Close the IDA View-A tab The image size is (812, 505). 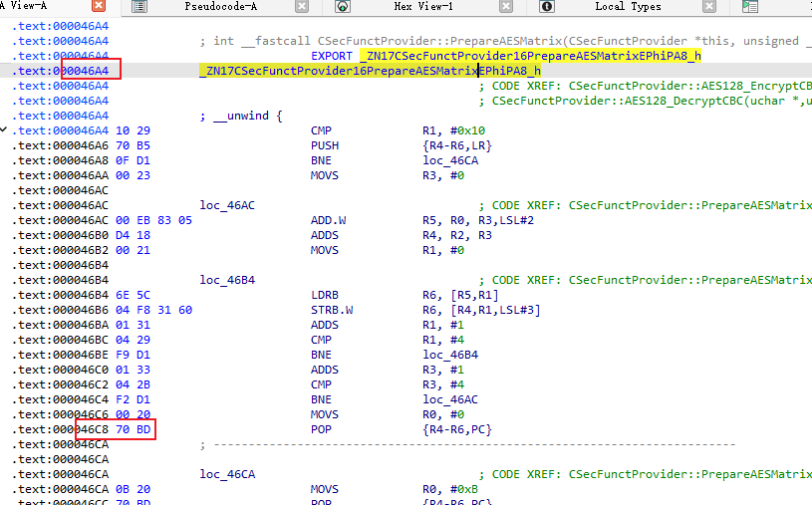(x=99, y=7)
